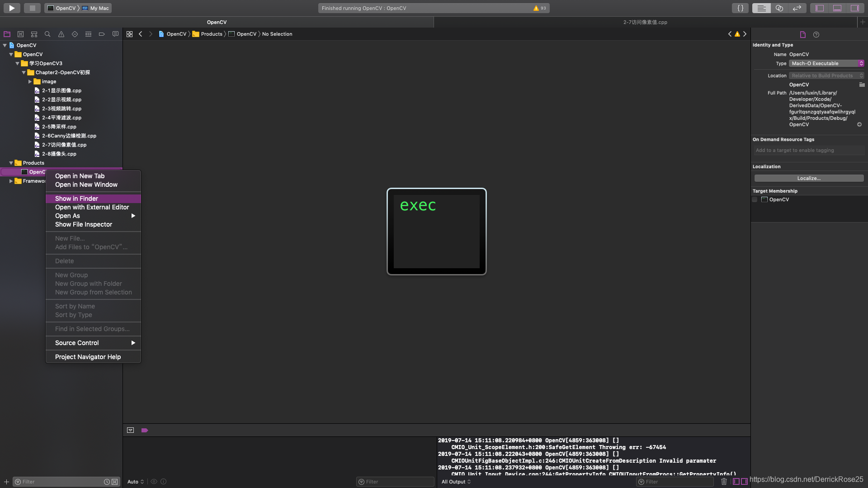868x488 pixels.
Task: Collapse the OpenCV project root
Action: (5, 45)
